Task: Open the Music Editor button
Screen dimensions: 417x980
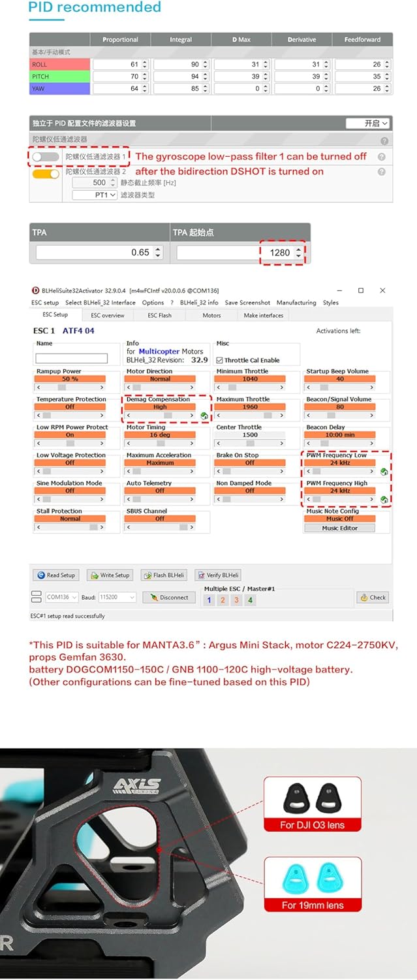Action: click(x=339, y=528)
